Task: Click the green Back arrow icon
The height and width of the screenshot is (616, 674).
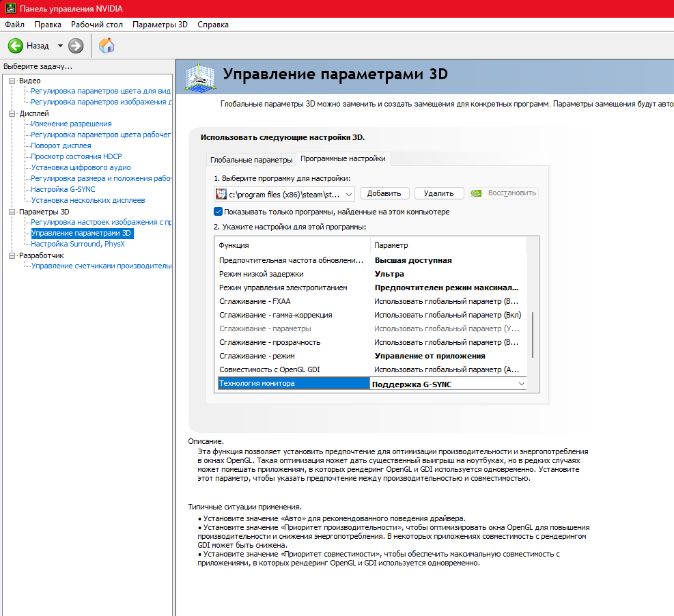Action: pos(16,46)
